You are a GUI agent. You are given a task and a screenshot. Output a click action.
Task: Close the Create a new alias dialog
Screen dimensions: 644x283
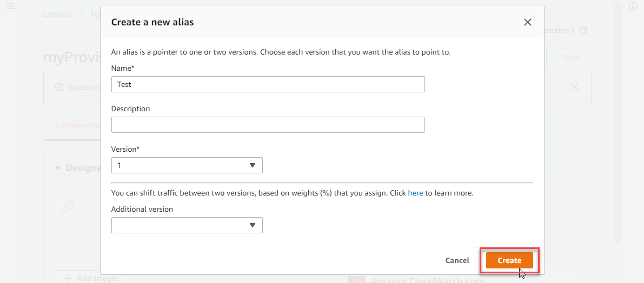coord(528,22)
